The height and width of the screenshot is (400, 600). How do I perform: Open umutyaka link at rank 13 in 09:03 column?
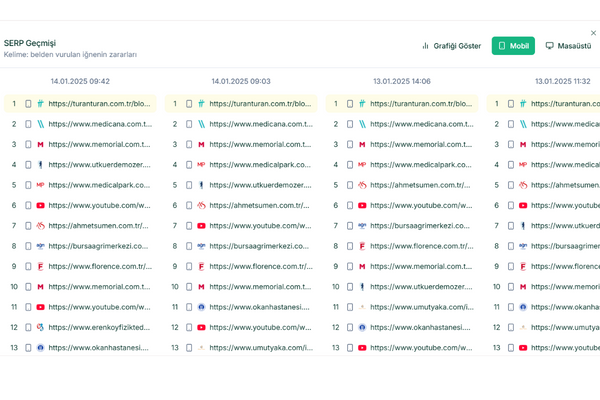(x=261, y=348)
